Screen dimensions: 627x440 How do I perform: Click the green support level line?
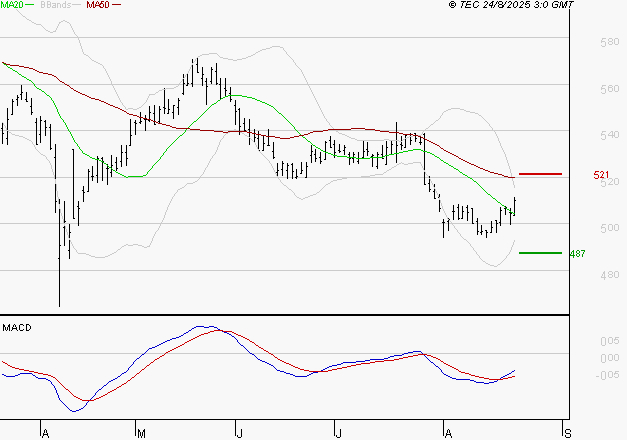coord(540,253)
